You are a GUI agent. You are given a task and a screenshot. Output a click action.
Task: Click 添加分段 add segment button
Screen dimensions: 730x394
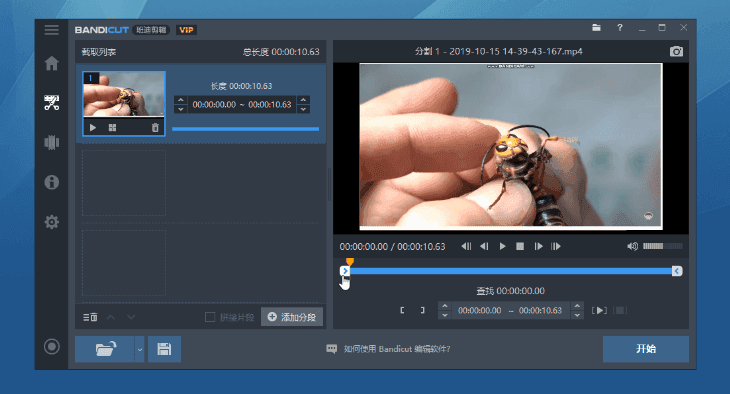tap(292, 317)
